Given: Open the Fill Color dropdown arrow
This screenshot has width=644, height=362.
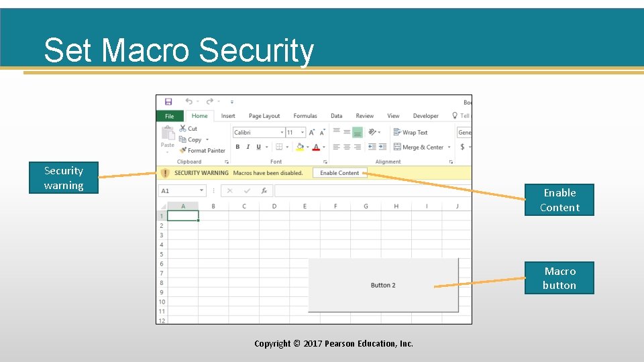Looking at the screenshot, I should 308,147.
